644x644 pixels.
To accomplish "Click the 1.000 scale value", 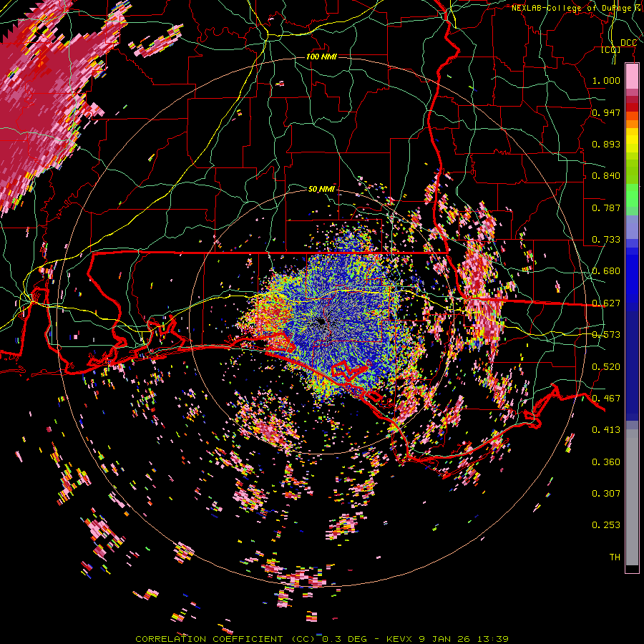I will (x=606, y=80).
